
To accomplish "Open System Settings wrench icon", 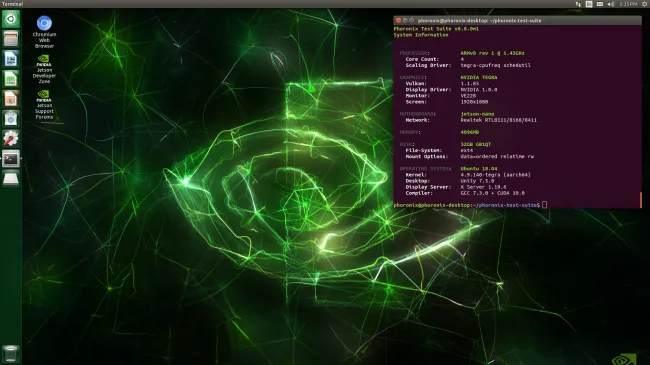I will click(x=11, y=139).
